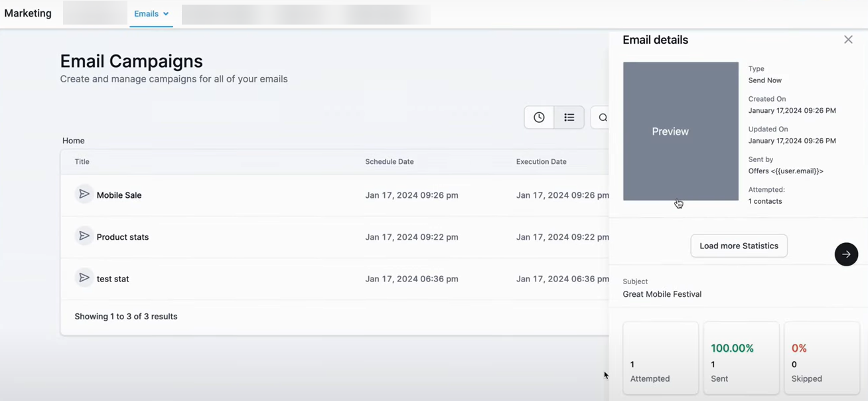The width and height of the screenshot is (868, 401).
Task: Click the send icon for Mobile Sale
Action: 84,195
